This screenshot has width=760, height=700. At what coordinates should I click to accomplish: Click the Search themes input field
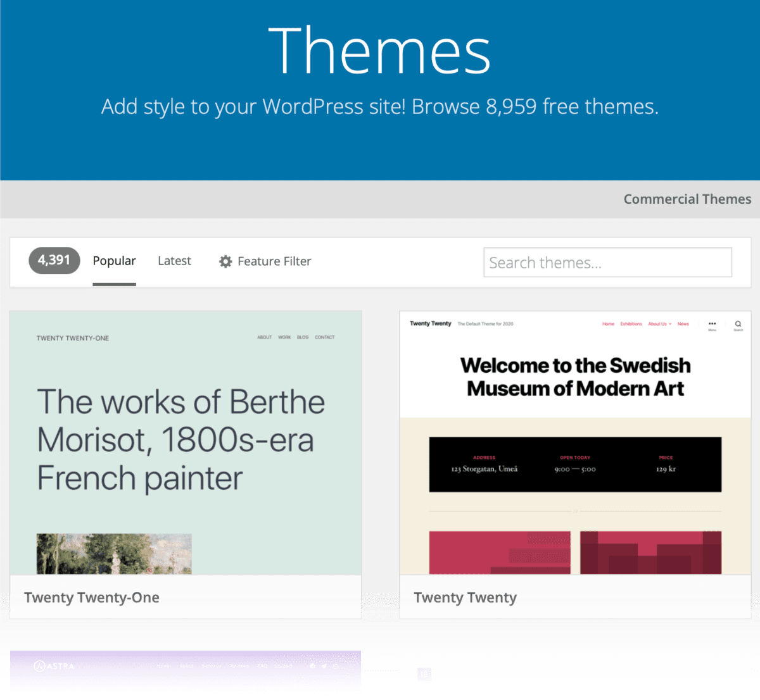(607, 262)
